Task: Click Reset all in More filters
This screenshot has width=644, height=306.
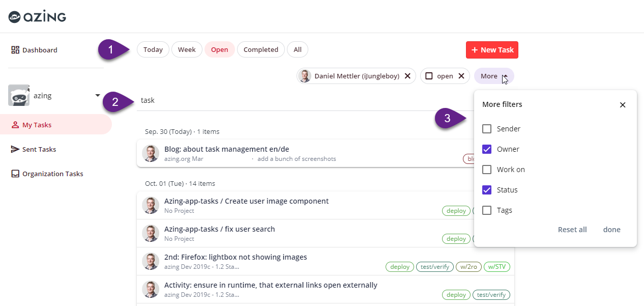Action: (x=572, y=229)
